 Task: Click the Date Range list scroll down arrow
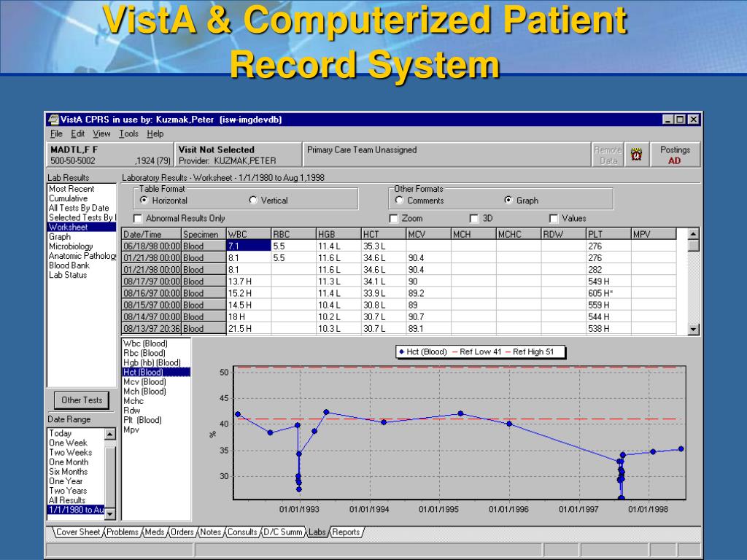point(110,514)
